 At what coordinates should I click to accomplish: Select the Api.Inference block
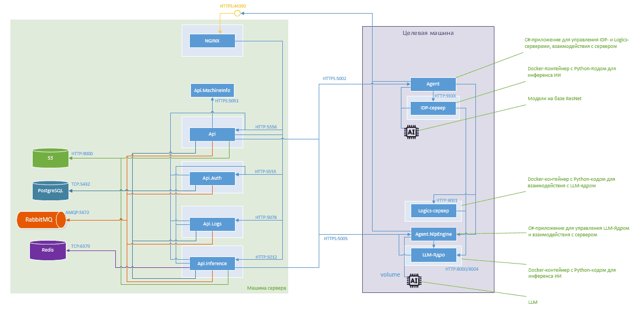212,264
